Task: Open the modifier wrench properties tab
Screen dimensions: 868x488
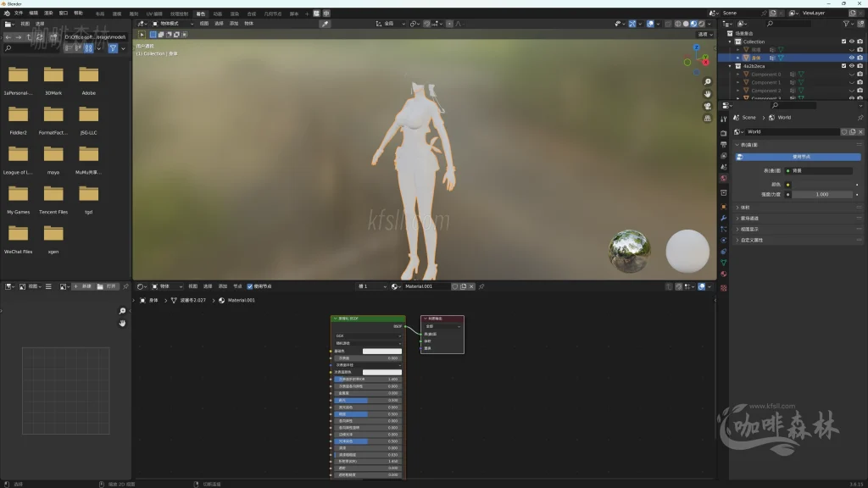Action: [724, 218]
